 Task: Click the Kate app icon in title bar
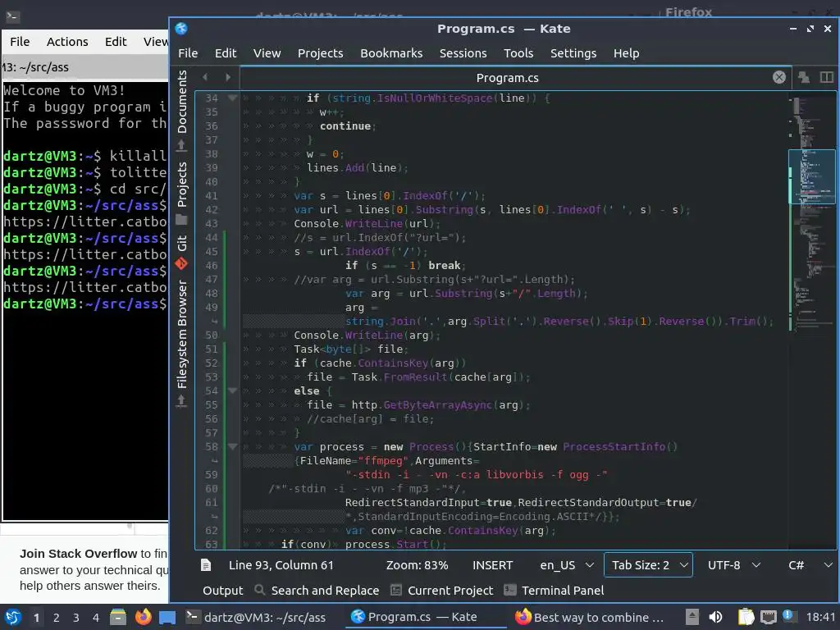(181, 29)
